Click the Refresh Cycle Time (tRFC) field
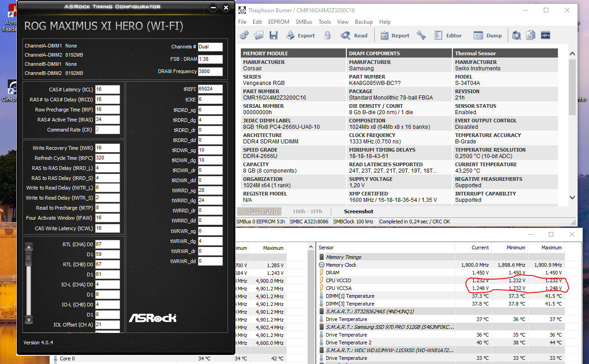Screen dimensions: 589x364 tap(107, 158)
